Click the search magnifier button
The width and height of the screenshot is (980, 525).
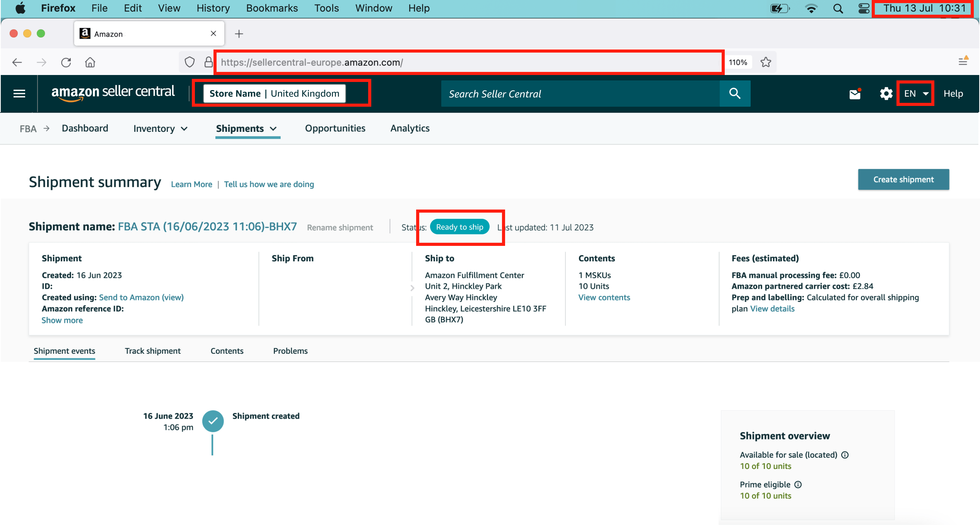(735, 94)
